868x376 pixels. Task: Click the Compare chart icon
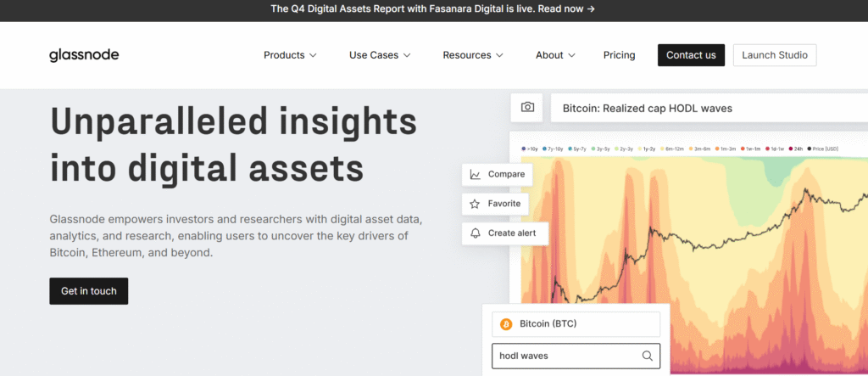click(475, 174)
